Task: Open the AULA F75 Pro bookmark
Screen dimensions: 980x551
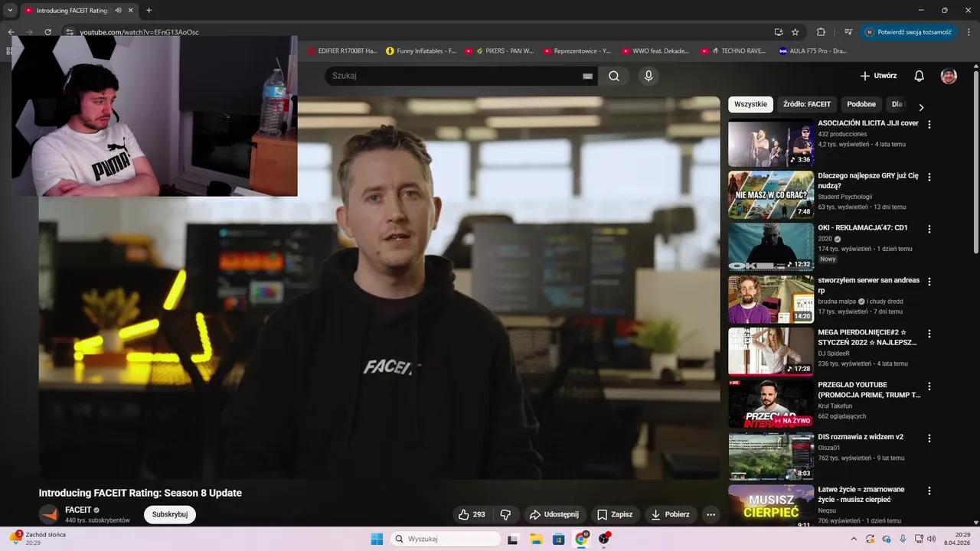Action: [x=813, y=51]
